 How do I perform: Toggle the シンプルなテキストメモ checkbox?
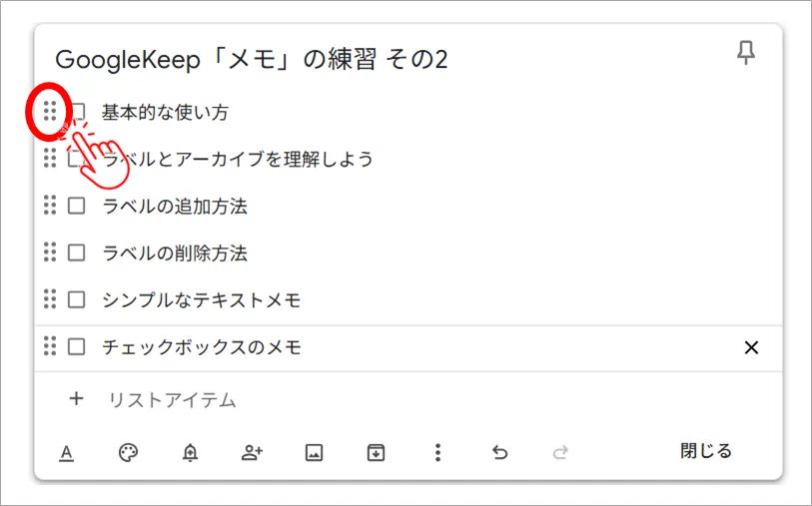[x=76, y=300]
